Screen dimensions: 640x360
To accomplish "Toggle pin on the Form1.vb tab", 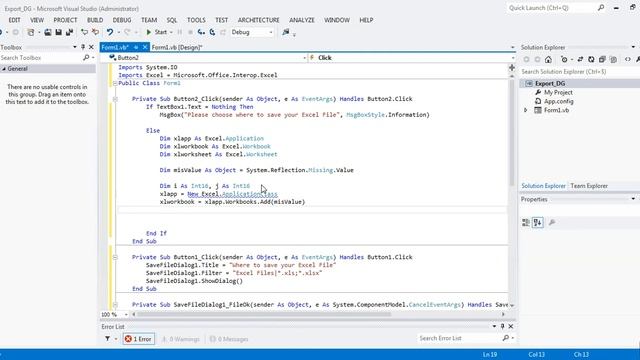I will [x=136, y=47].
